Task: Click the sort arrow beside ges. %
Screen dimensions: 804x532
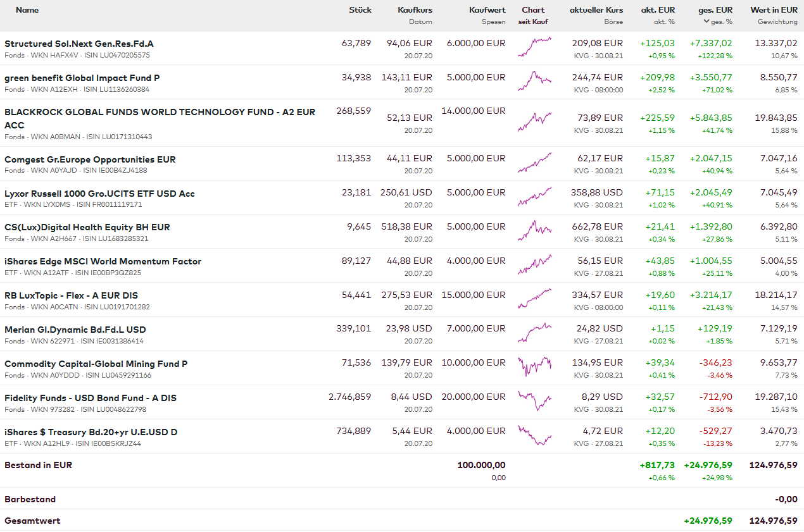Action: coord(707,22)
